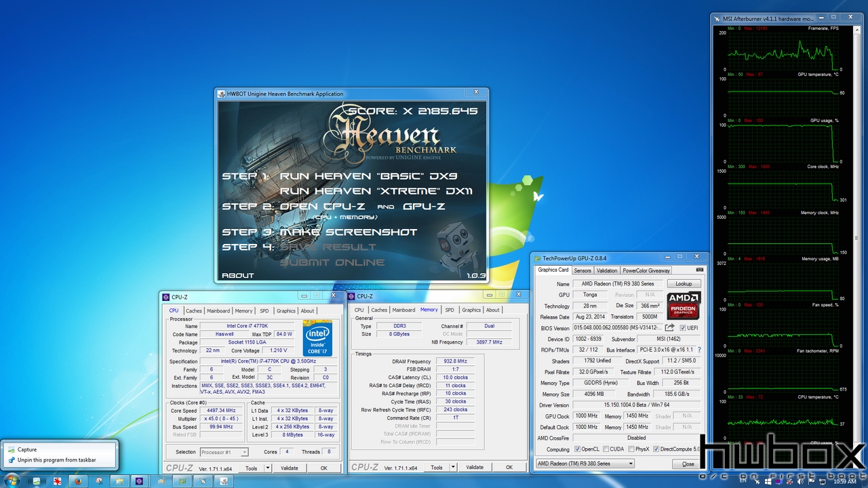Screen dimensions: 868x488
Task: Click the Driver Version field in GPU-Z
Action: 637,405
